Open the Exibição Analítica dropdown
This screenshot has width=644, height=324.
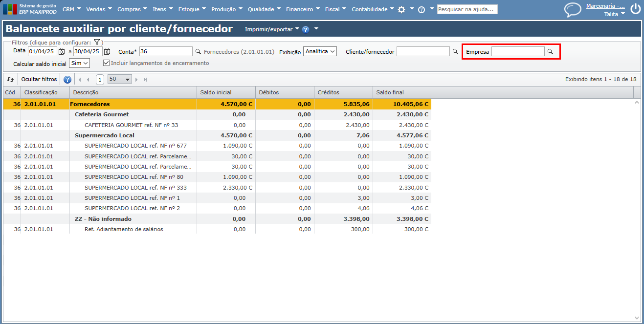pyautogui.click(x=320, y=51)
